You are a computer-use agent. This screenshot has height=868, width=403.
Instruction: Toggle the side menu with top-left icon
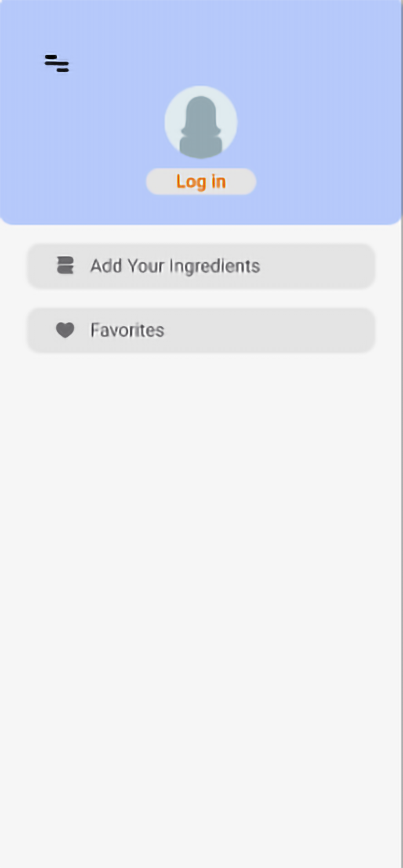[57, 63]
